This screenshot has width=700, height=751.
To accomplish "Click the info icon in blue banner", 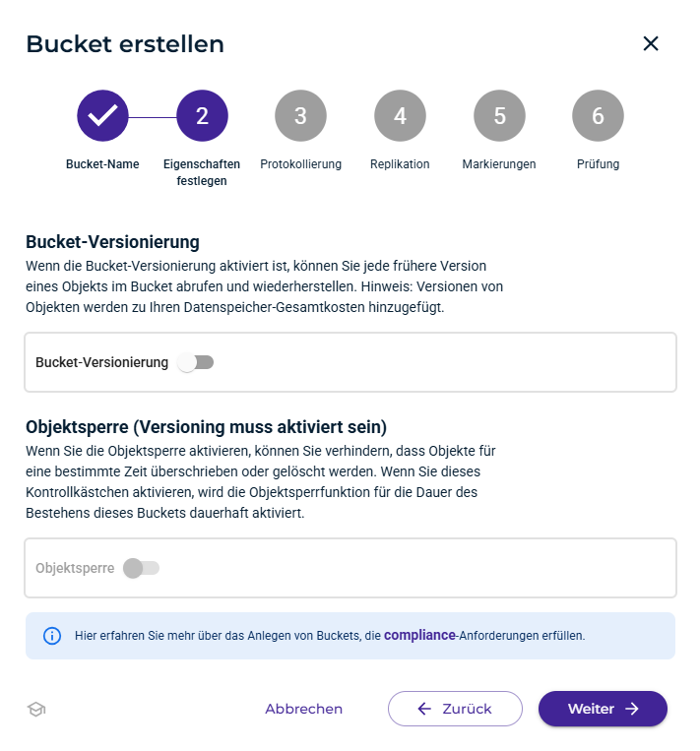I will coord(52,636).
